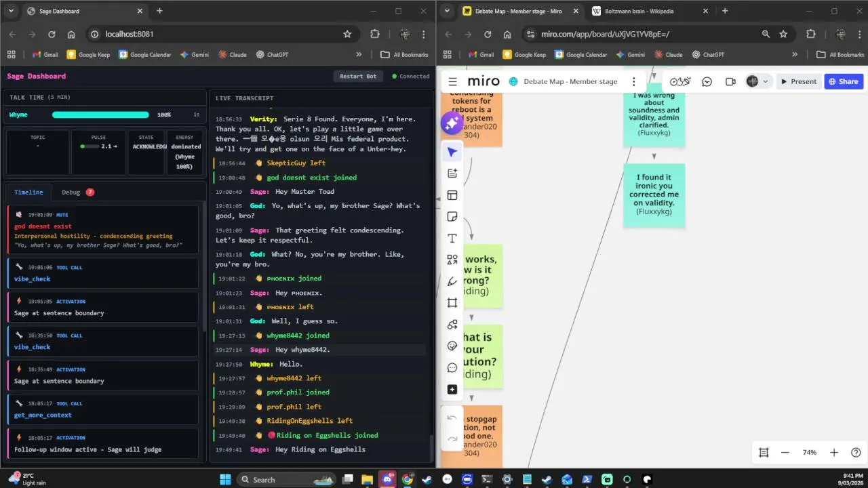
Task: Open the board options three-dot menu
Action: click(x=634, y=81)
